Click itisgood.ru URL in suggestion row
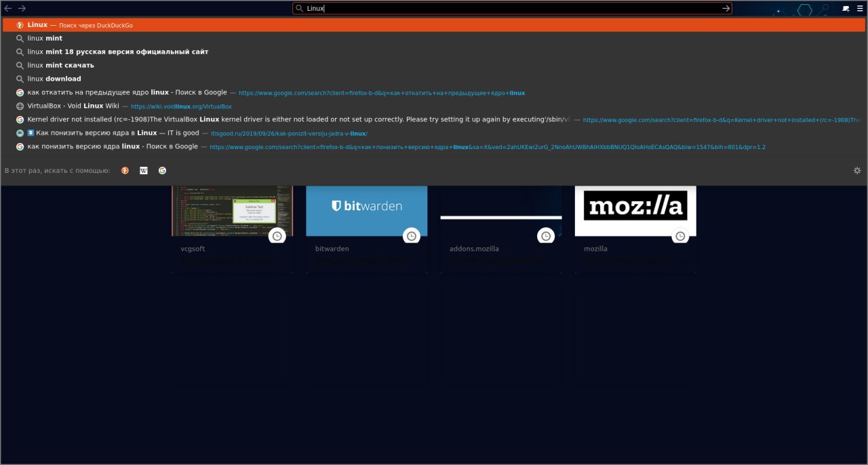Image resolution: width=868 pixels, height=465 pixels. [289, 134]
